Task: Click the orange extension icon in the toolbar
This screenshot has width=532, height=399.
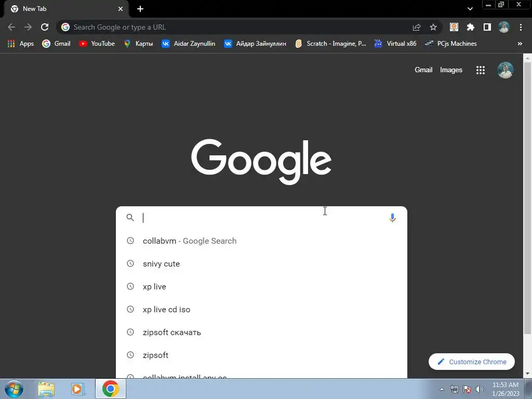Action: pos(454,27)
